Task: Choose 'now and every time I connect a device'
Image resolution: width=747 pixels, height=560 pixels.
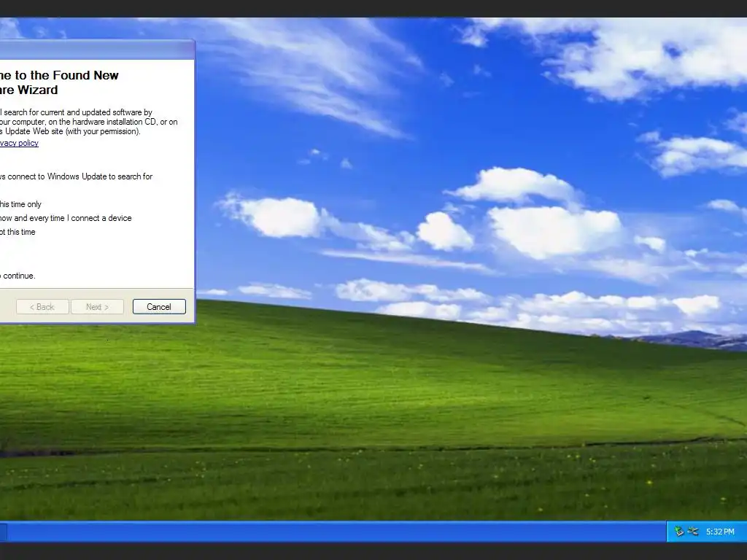Action: click(66, 218)
